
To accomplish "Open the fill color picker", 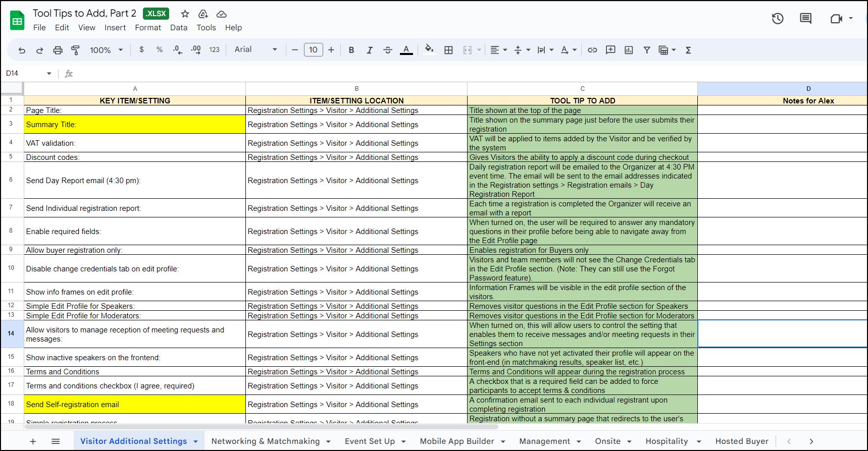I will 429,49.
